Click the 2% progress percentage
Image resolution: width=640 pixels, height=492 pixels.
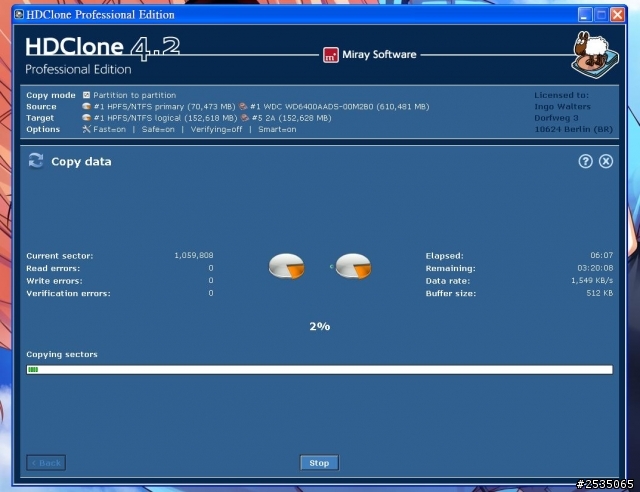tap(320, 326)
